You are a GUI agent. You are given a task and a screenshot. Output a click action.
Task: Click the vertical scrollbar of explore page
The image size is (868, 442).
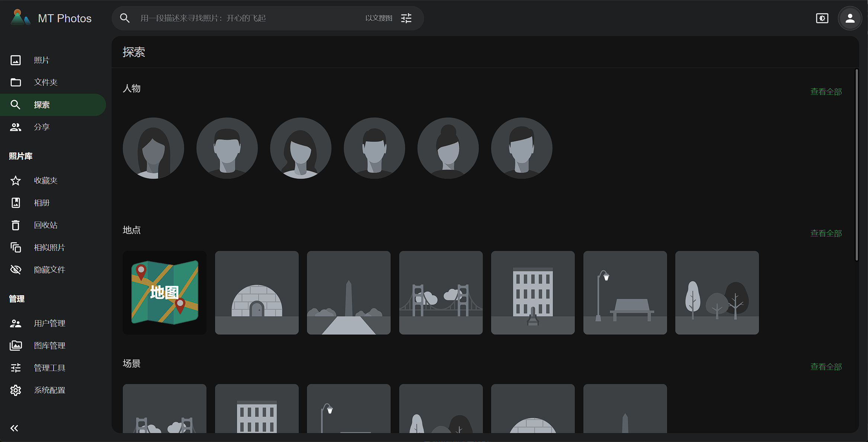[x=856, y=165]
